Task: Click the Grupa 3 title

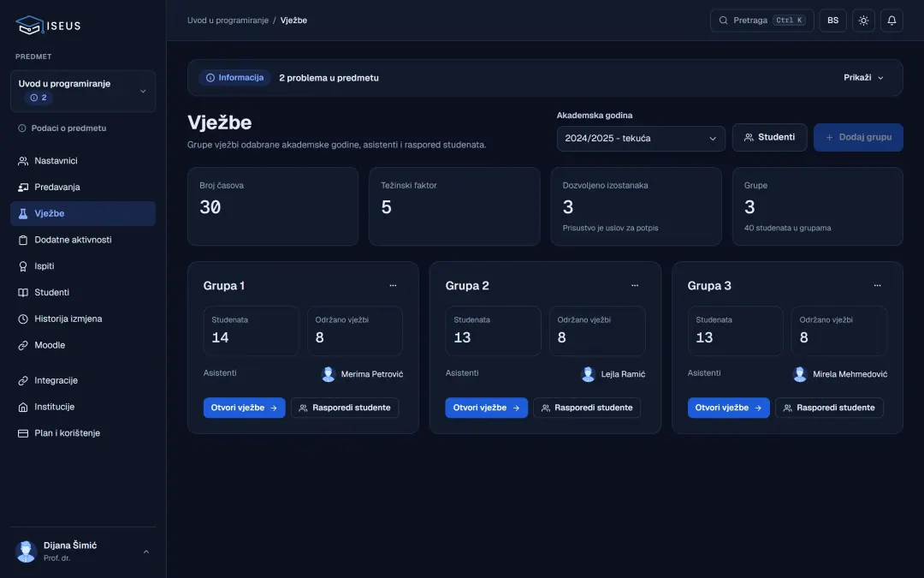Action: click(x=709, y=285)
